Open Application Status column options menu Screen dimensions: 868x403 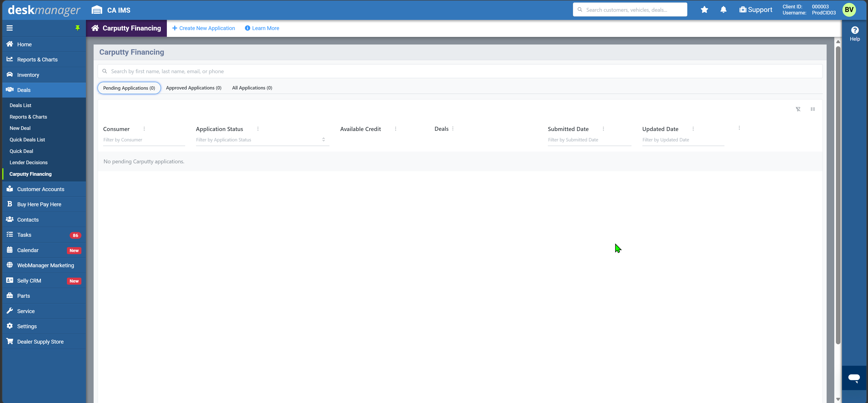(258, 129)
